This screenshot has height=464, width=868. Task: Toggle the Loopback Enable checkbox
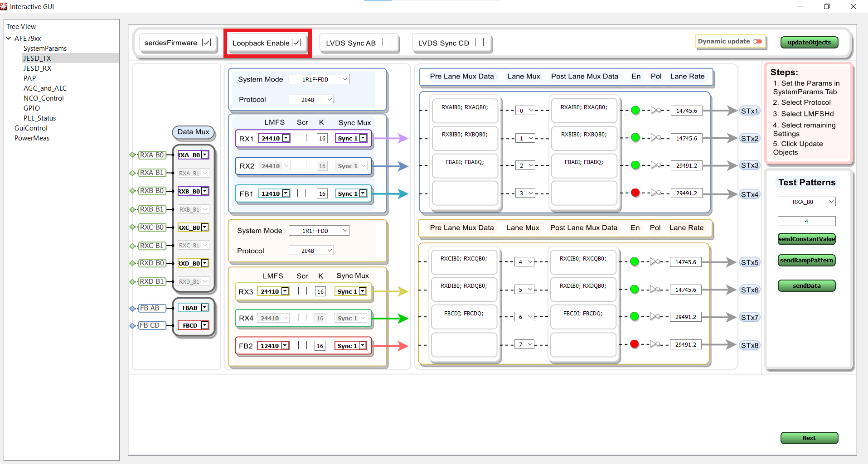(296, 43)
